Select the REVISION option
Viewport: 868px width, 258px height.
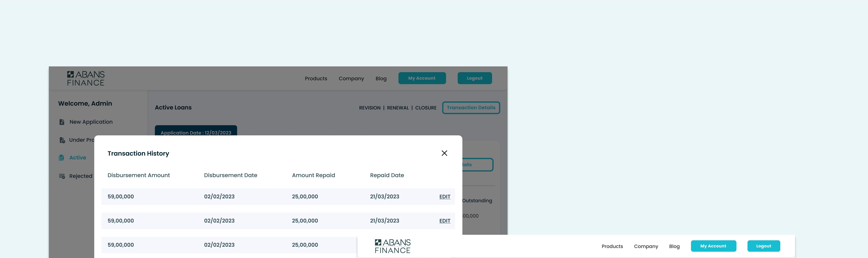click(x=370, y=108)
